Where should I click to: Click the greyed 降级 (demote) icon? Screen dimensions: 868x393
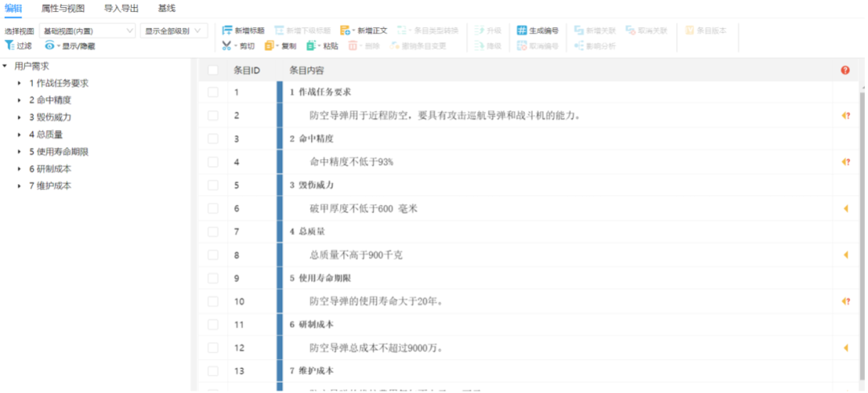pyautogui.click(x=479, y=46)
